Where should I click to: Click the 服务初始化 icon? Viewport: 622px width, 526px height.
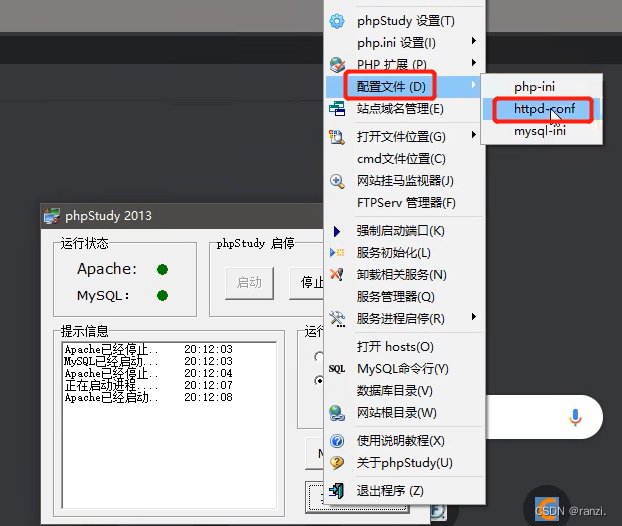[x=337, y=252]
